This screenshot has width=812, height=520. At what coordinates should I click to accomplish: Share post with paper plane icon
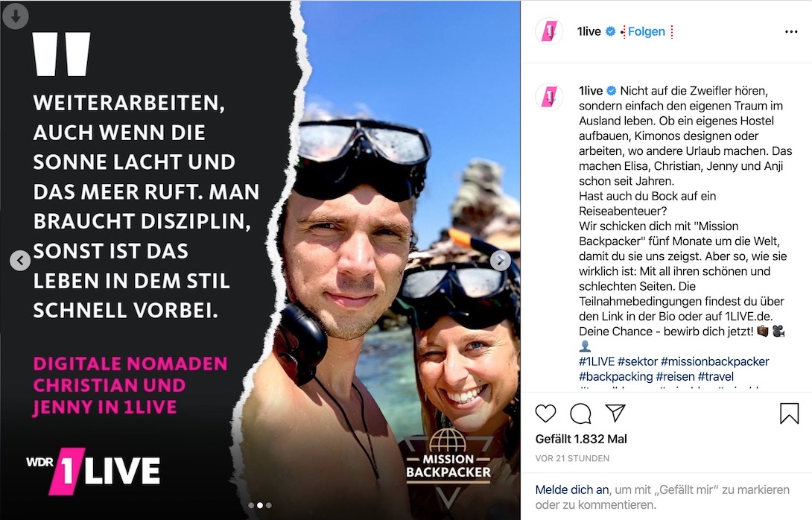pos(615,413)
